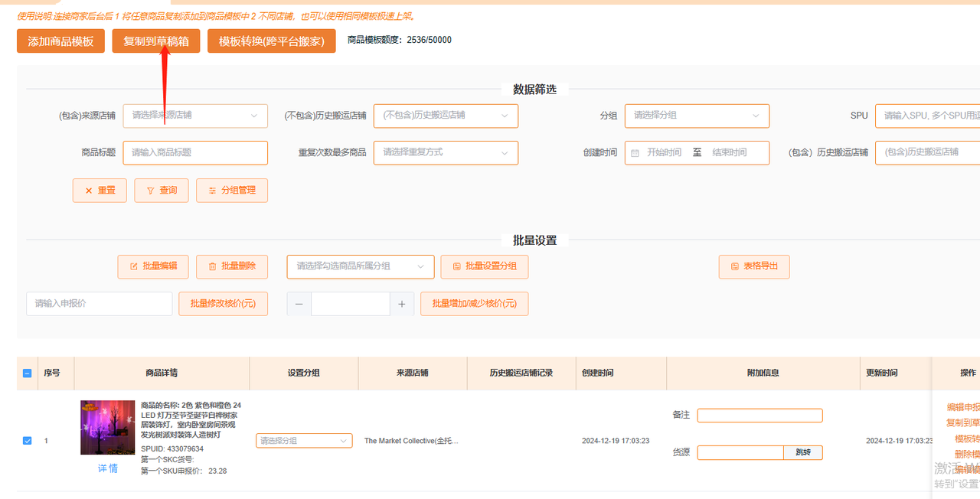Image resolution: width=980 pixels, height=499 pixels.
Task: Open the 请选择来源店铺 dropdown
Action: [x=195, y=116]
